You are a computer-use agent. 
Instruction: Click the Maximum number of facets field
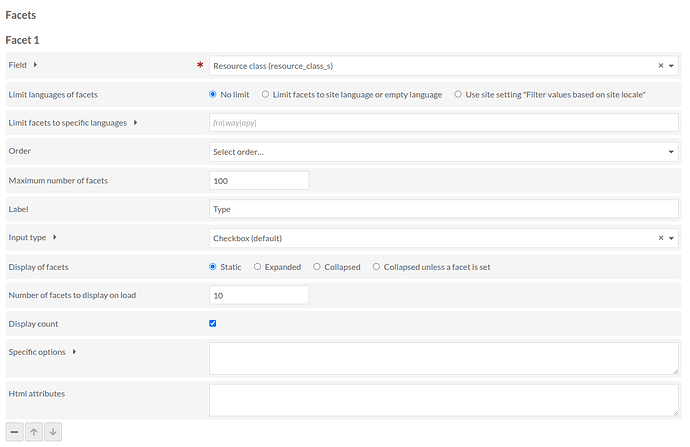[259, 181]
